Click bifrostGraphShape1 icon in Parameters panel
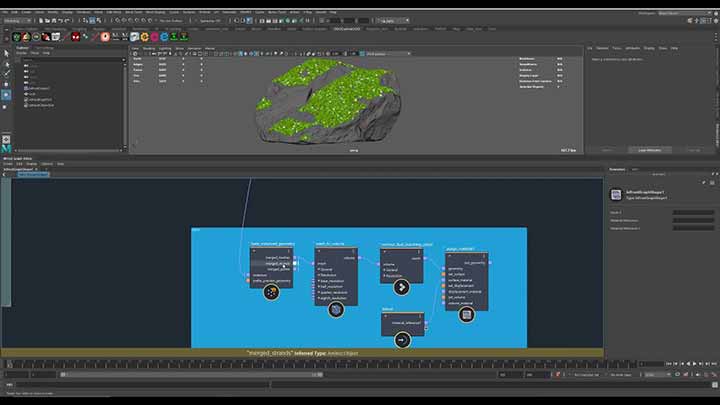Screen dimensions: 720x405 (x=616, y=195)
